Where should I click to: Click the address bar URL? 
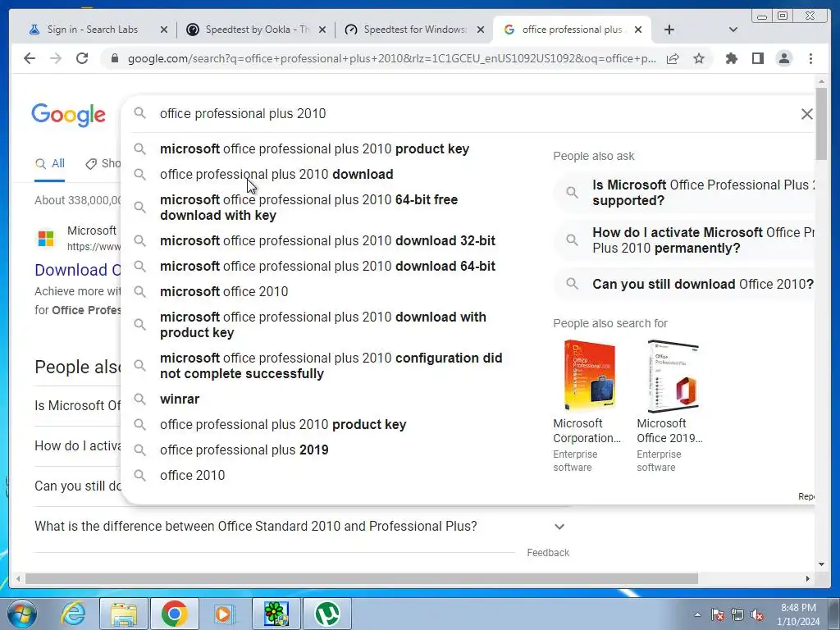tap(391, 58)
